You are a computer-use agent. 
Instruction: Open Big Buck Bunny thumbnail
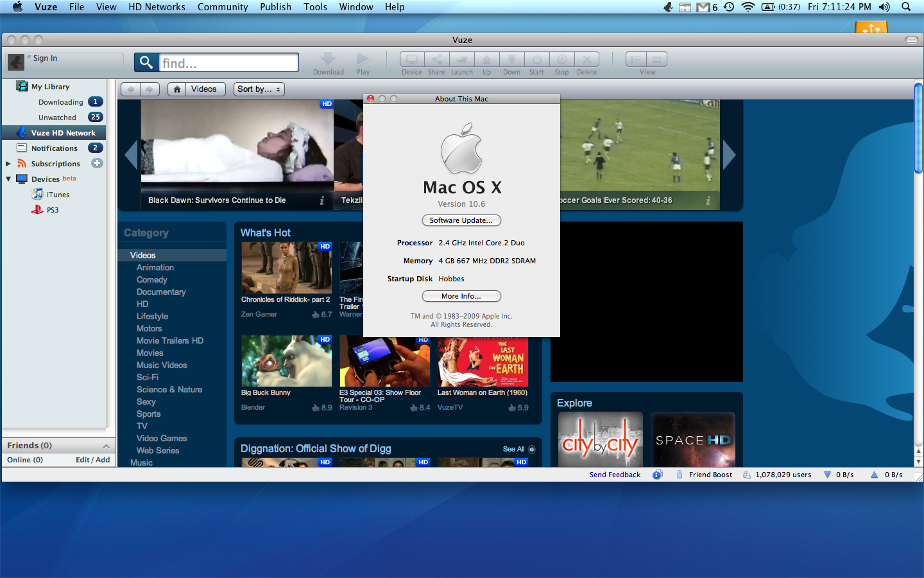[287, 361]
